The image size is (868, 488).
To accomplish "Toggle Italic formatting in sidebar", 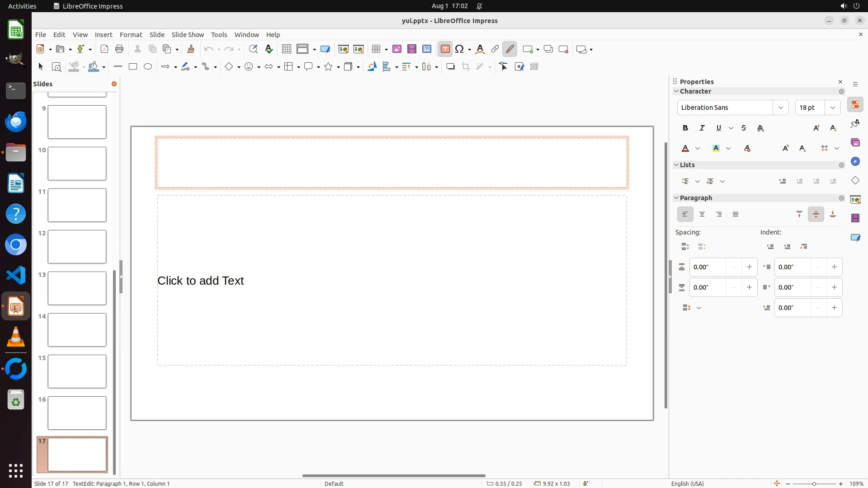I will coord(702,128).
